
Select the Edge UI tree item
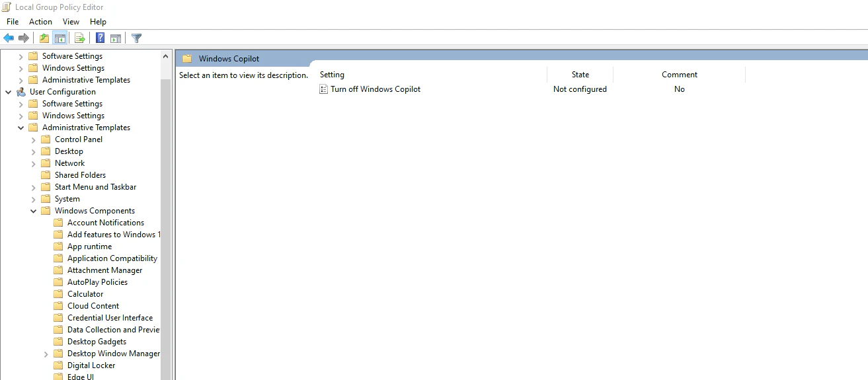(x=81, y=377)
